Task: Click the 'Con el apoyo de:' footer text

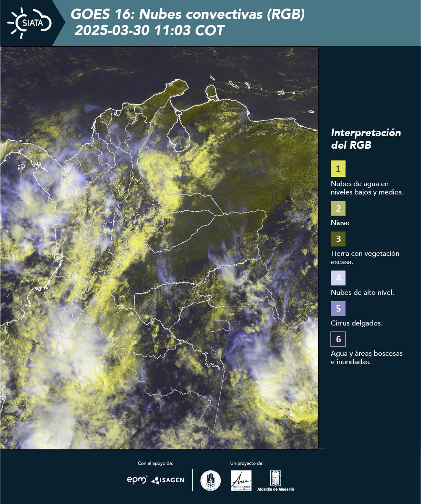Action: tap(155, 463)
